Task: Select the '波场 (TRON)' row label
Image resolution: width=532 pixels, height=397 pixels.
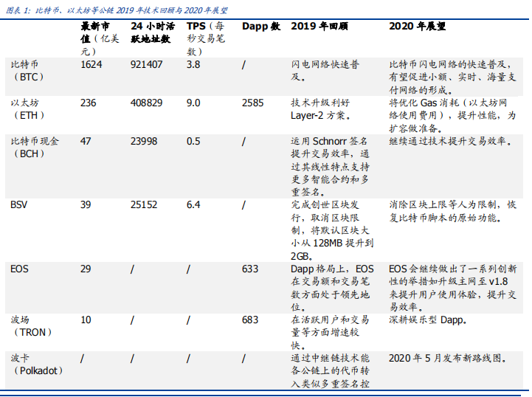Action: (x=31, y=326)
